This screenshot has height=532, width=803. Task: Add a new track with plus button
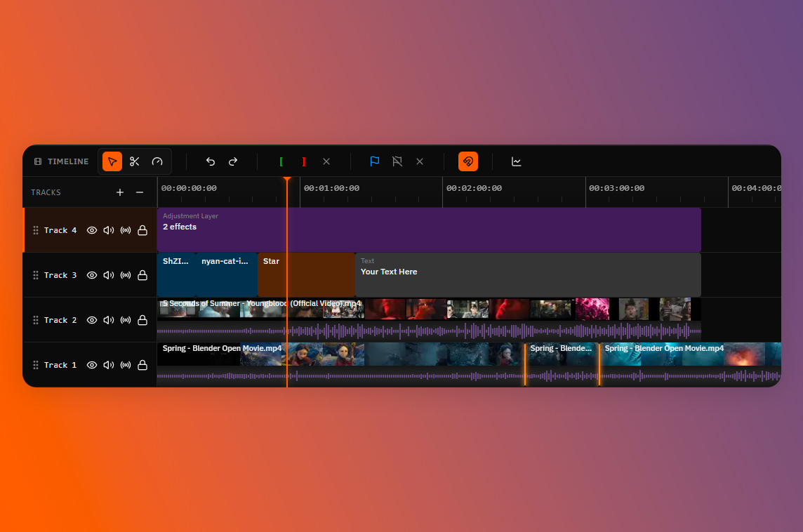point(120,192)
